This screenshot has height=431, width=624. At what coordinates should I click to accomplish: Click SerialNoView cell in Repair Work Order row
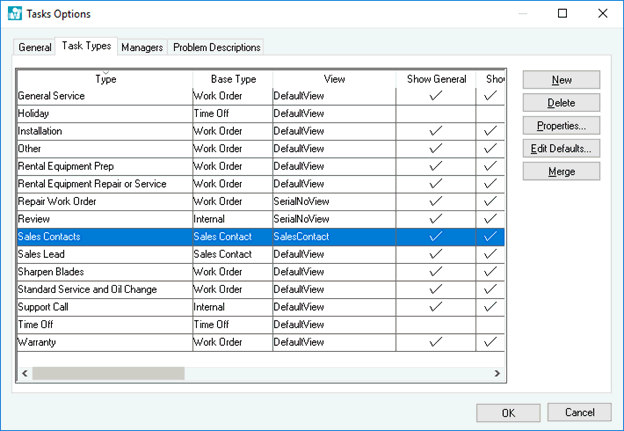coord(334,201)
